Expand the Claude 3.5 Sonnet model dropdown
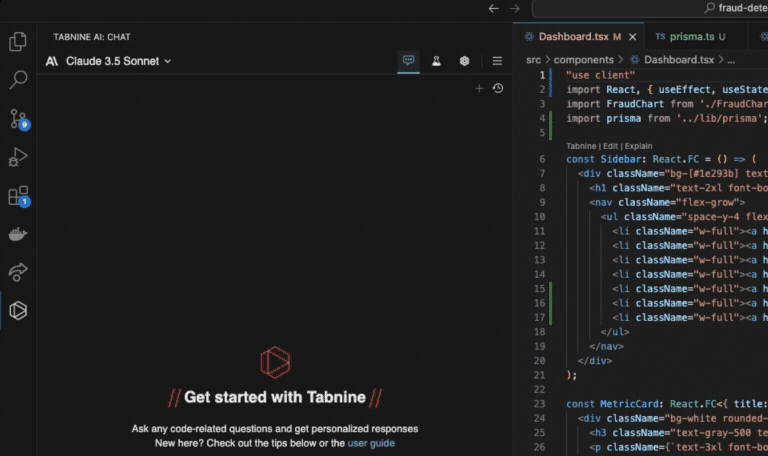Viewport: 768px width, 456px height. (x=108, y=61)
